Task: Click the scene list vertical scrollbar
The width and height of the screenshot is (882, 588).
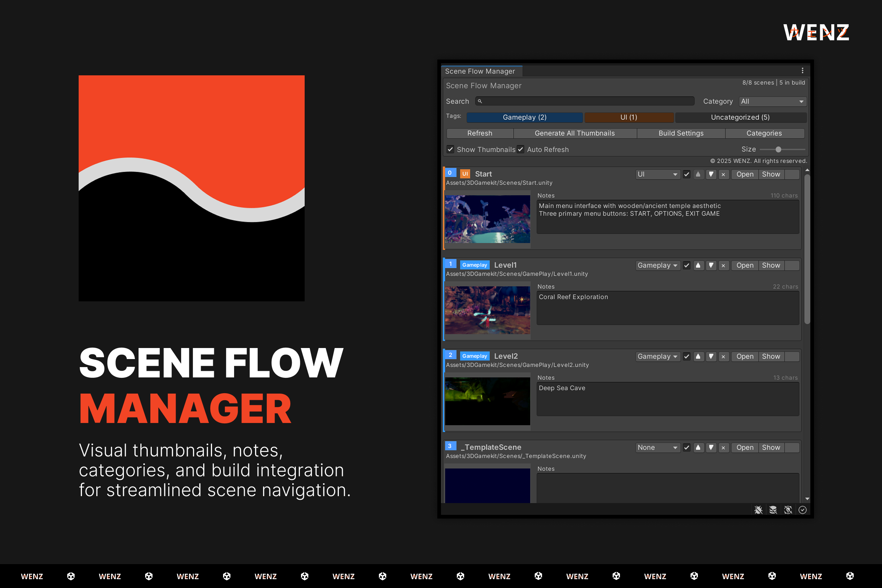Action: pos(807,249)
